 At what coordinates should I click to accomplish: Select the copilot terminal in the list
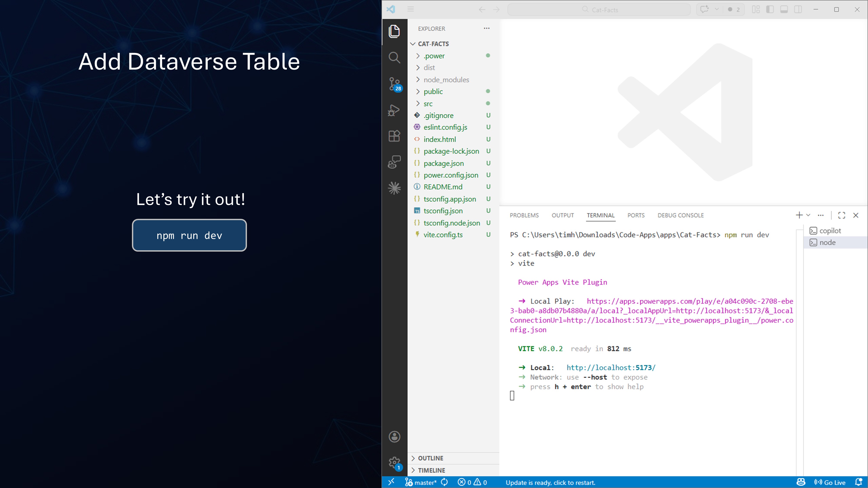[x=836, y=231]
